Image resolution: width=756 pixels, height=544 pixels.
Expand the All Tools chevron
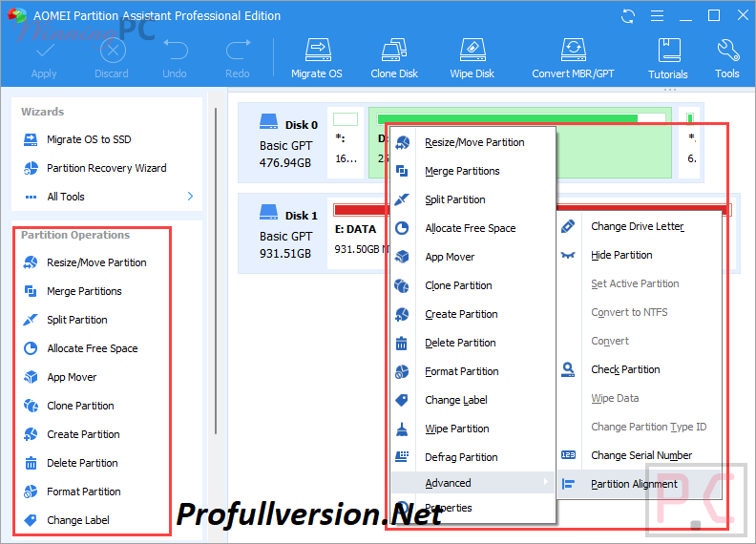point(190,197)
